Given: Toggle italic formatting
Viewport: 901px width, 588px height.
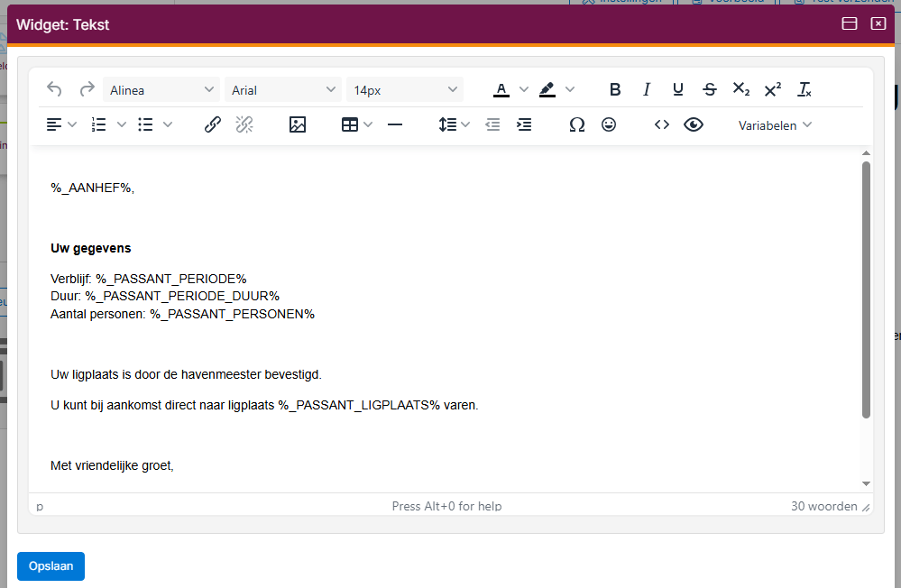Looking at the screenshot, I should (647, 89).
